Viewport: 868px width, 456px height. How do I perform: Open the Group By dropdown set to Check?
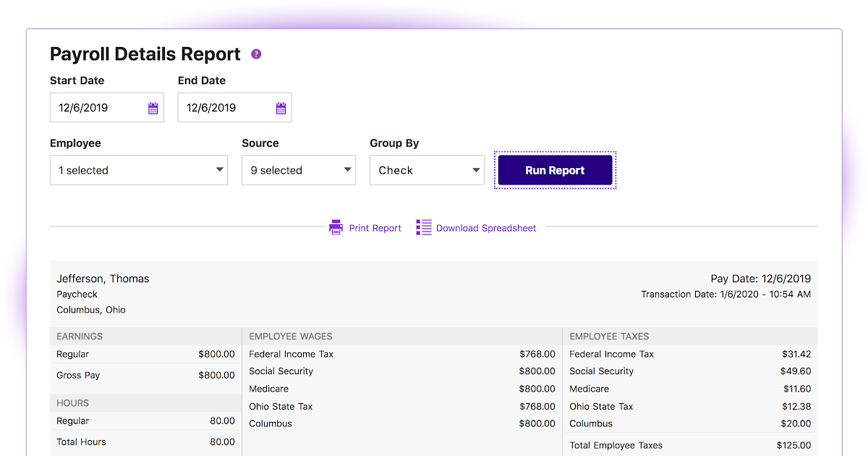click(427, 170)
